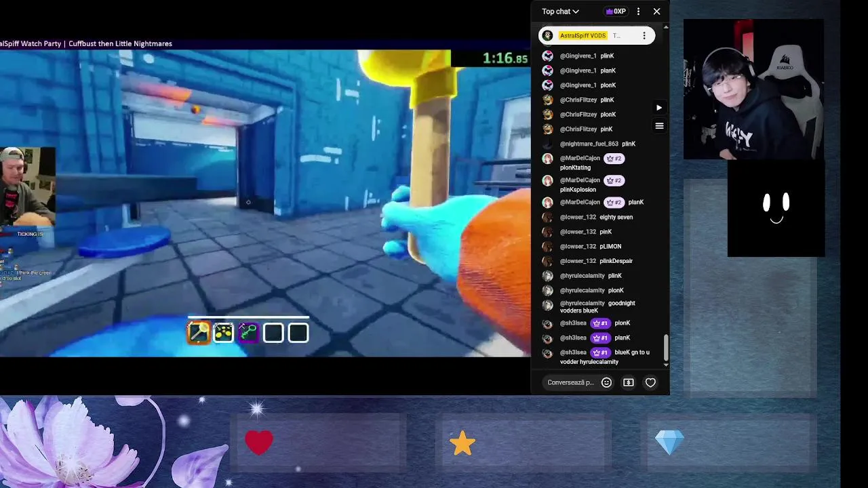Click the smiley face black panel

click(x=776, y=208)
